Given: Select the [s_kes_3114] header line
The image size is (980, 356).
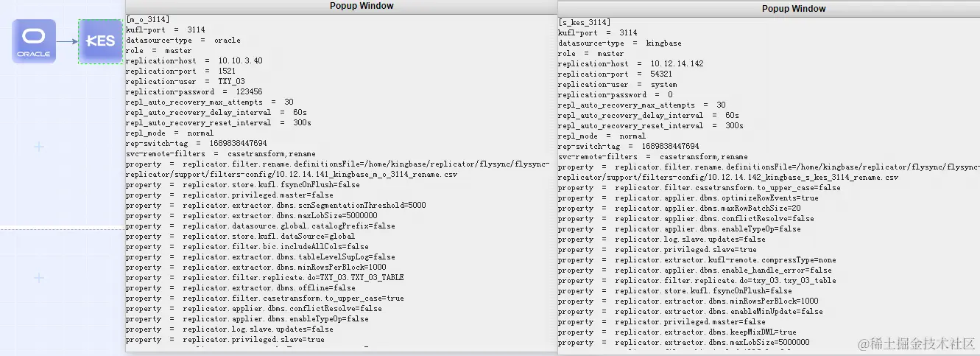Looking at the screenshot, I should [x=584, y=23].
